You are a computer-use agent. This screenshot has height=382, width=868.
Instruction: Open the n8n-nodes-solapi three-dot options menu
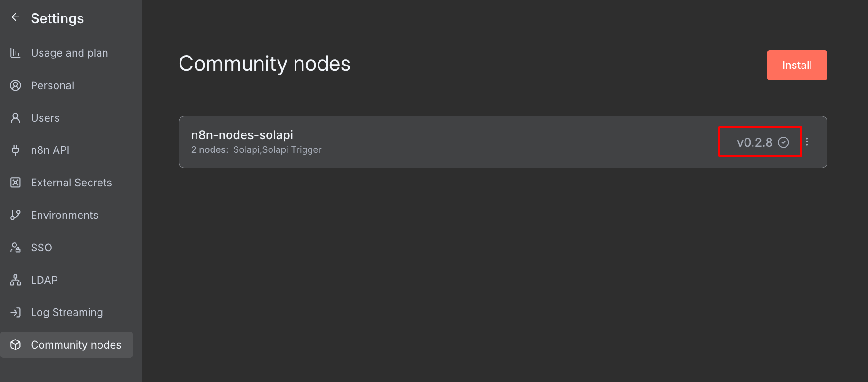click(x=807, y=142)
